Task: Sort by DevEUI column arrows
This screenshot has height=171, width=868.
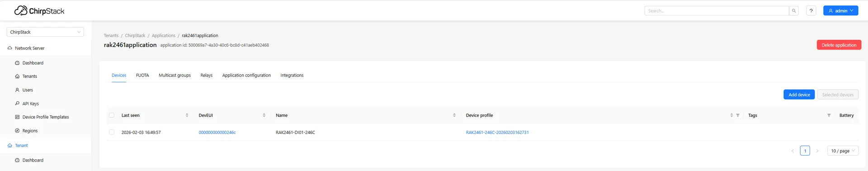Action: click(x=264, y=115)
